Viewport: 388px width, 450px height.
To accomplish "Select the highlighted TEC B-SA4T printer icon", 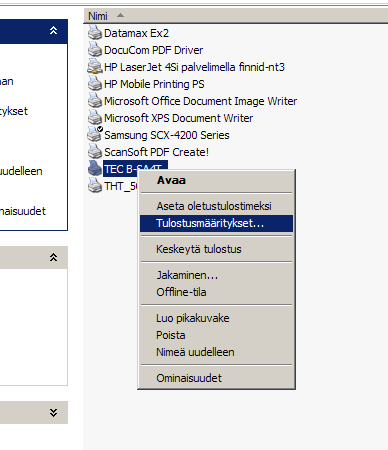I will (95, 169).
